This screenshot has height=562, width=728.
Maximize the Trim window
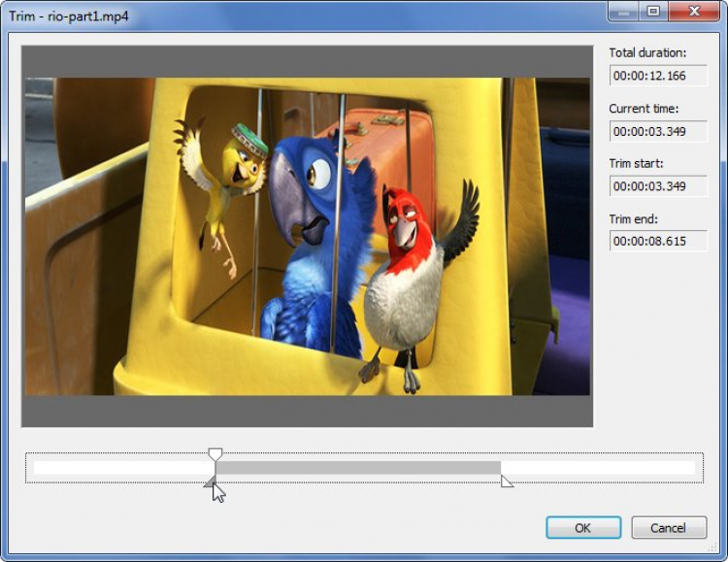click(653, 12)
